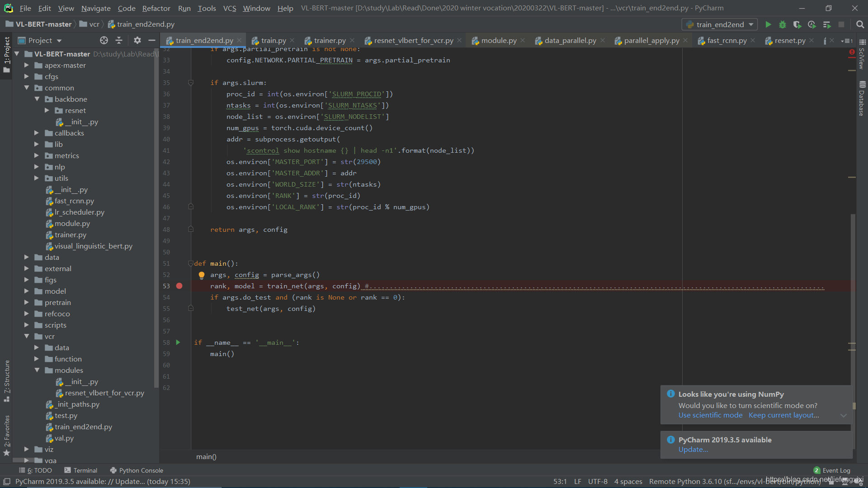Click Project tree vertical scrollbar
The width and height of the screenshot is (868, 488).
[156, 217]
